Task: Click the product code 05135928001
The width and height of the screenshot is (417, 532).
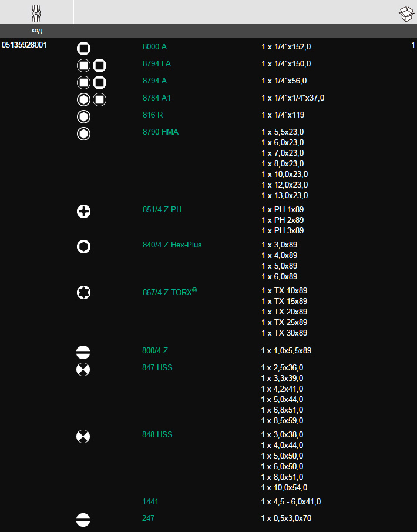Action: click(24, 45)
